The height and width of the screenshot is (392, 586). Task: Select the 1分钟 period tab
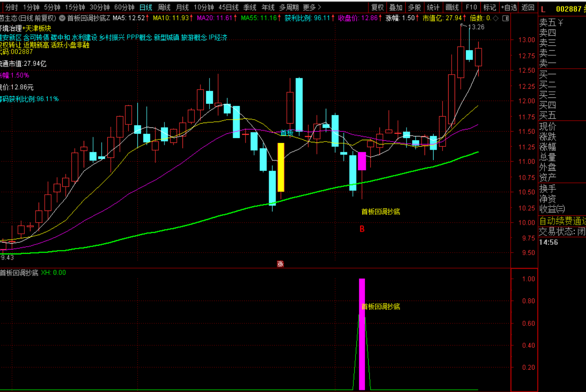(31, 7)
